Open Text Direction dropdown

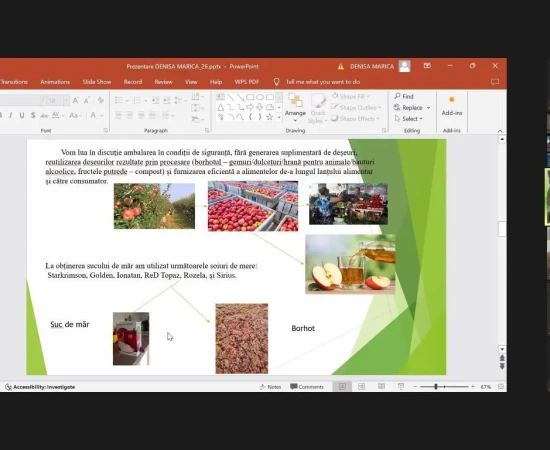[x=197, y=96]
